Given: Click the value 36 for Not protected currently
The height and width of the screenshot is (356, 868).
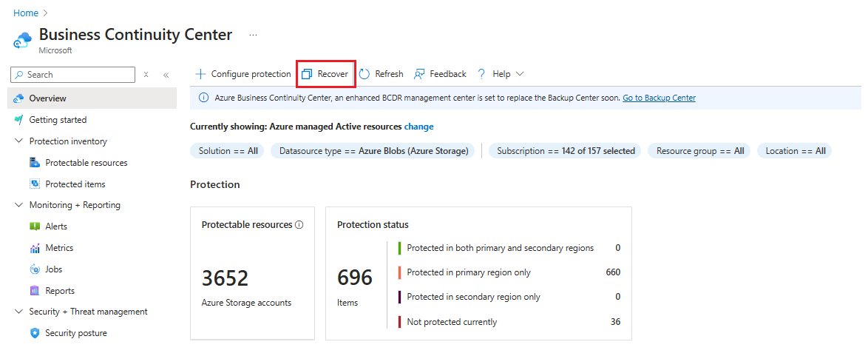Looking at the screenshot, I should coord(615,322).
